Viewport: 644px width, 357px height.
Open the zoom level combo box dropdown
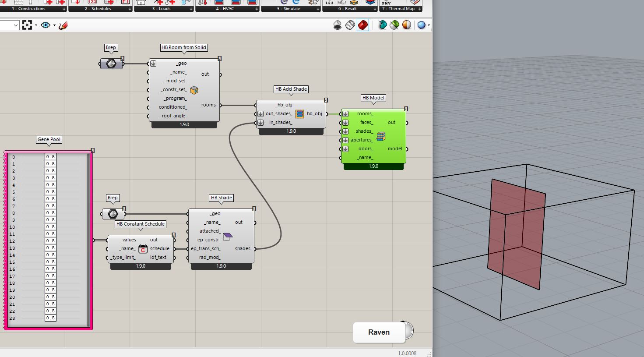[16, 25]
